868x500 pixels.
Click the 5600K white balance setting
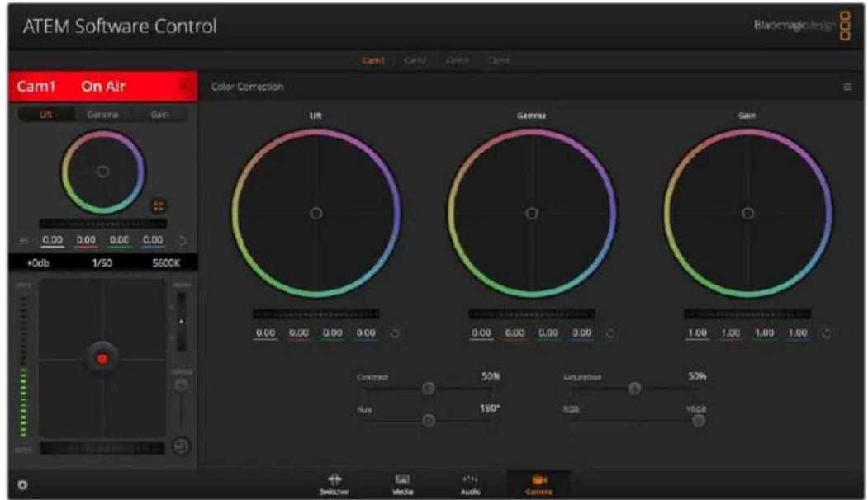point(166,263)
